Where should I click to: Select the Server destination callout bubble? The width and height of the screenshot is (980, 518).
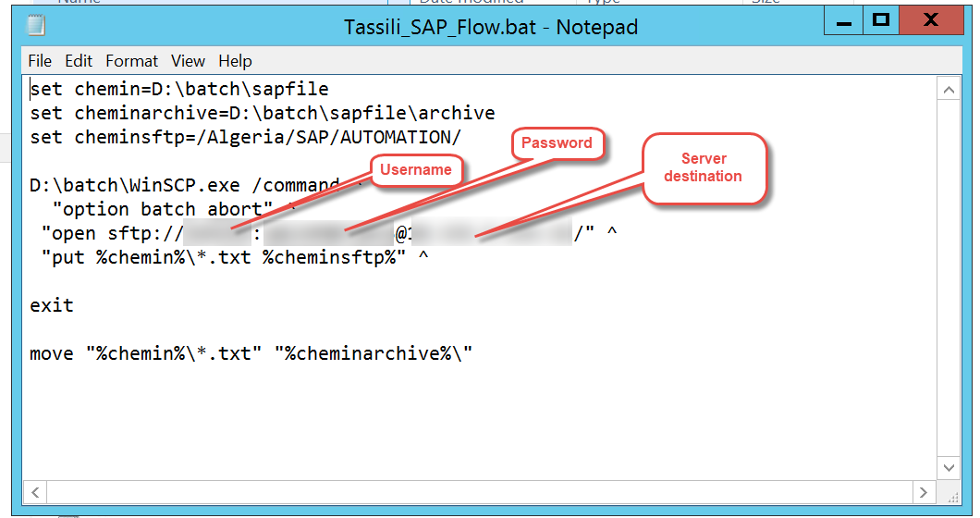(703, 167)
